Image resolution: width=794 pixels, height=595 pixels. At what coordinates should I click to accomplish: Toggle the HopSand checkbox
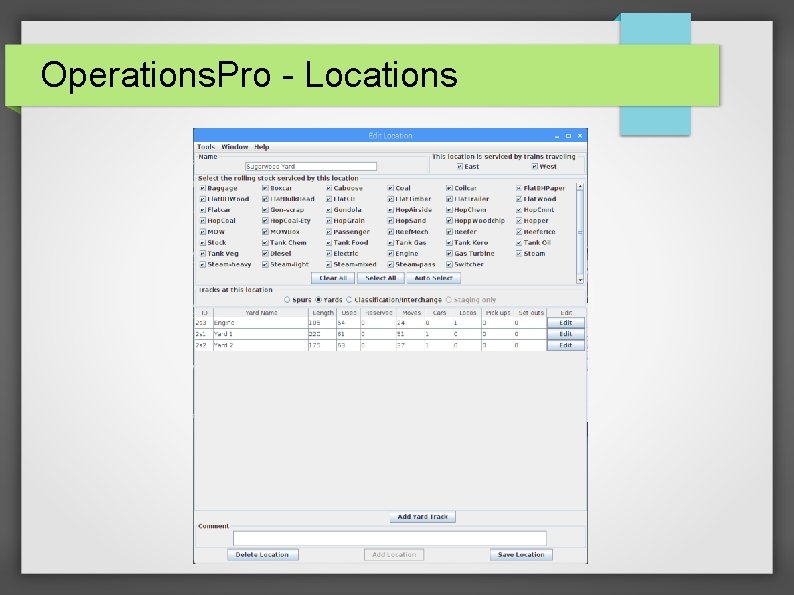pos(390,221)
